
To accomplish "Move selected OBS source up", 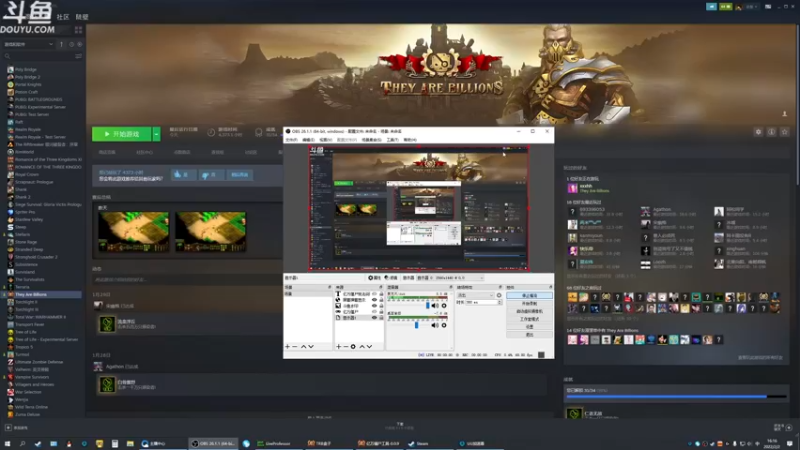I will coord(362,346).
